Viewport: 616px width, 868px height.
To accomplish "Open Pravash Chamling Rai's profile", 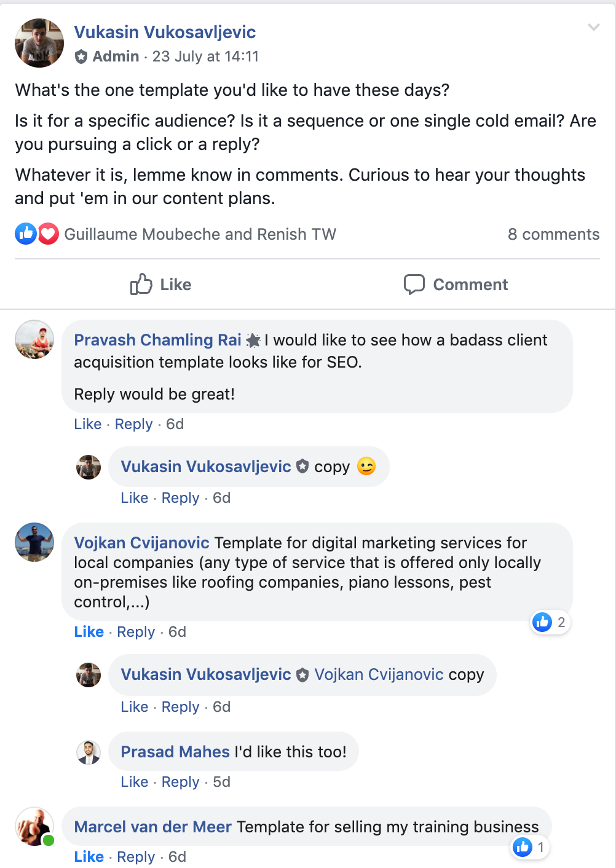I will pos(157,340).
